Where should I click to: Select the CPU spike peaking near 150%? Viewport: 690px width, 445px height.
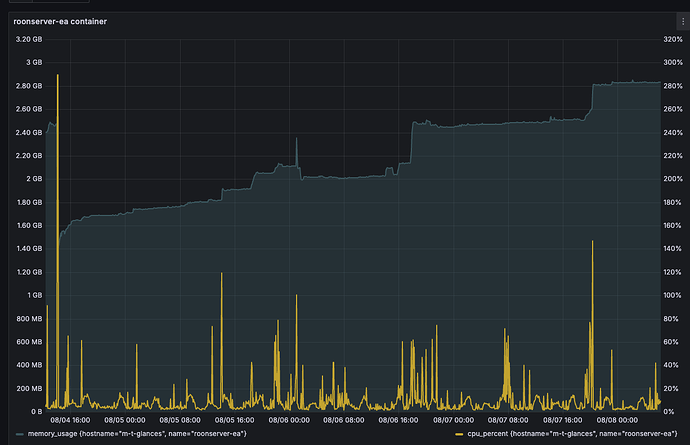[593, 242]
